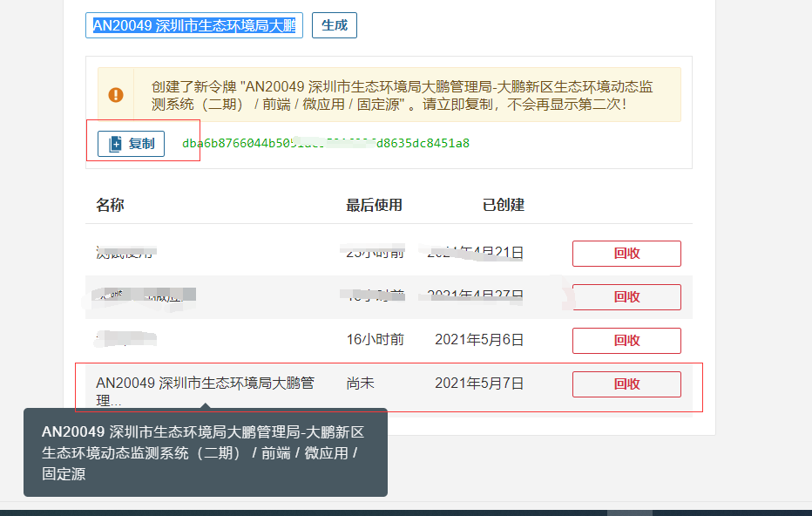Click the dark AN20049 tooltip popup
812x516 pixels.
205,453
